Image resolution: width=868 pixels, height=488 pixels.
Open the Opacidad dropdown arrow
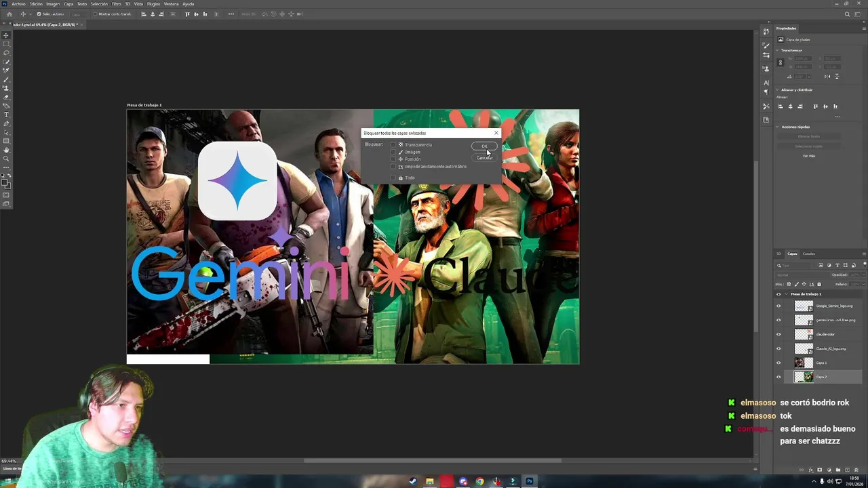point(863,274)
